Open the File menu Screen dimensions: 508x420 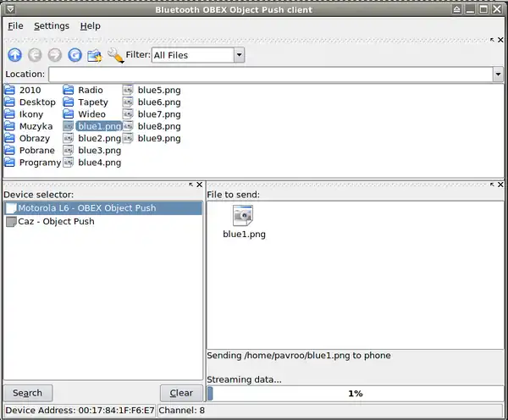(x=15, y=26)
